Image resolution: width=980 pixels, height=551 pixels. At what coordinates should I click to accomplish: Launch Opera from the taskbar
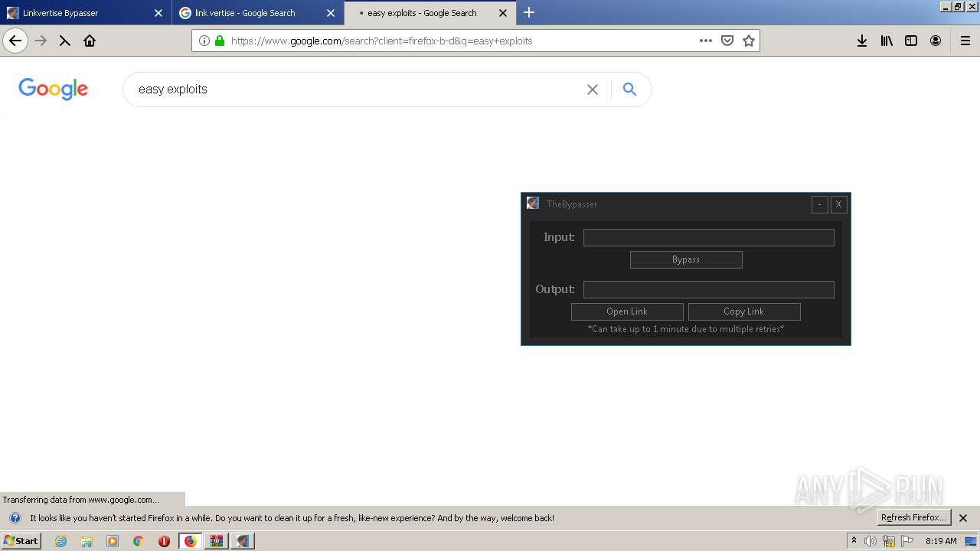coord(164,541)
